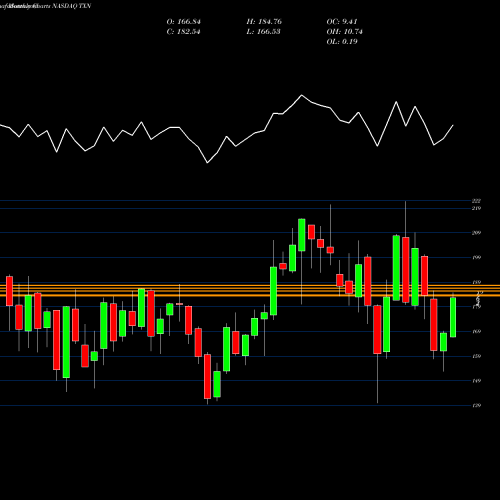Viewport: 500px width, 500px height.
Task: Click the 189 price axis label
Action: pos(476,282)
